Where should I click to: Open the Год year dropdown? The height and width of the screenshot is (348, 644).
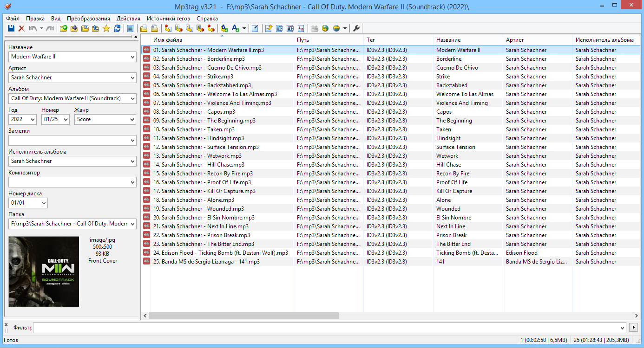tap(33, 119)
